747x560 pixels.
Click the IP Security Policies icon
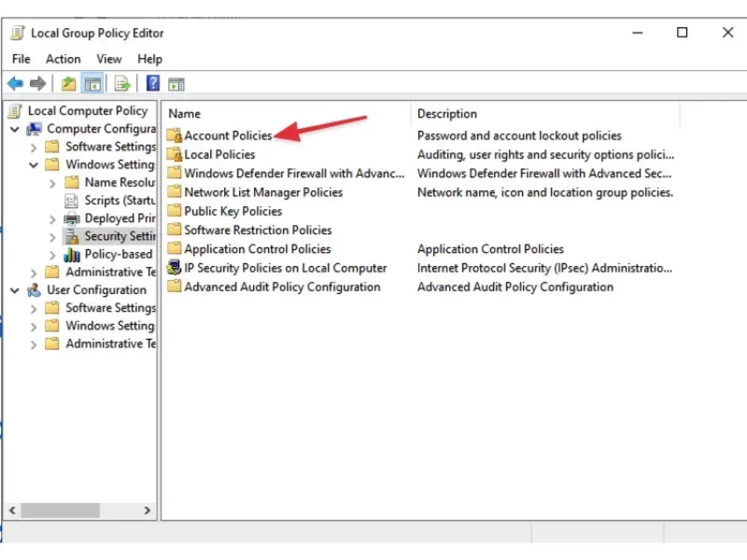174,268
